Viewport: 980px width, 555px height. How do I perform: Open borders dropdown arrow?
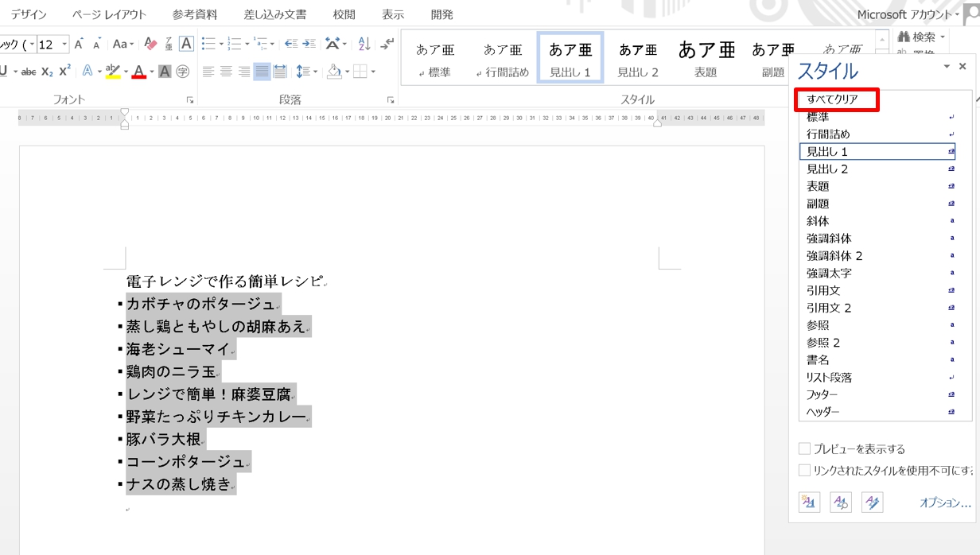[373, 72]
